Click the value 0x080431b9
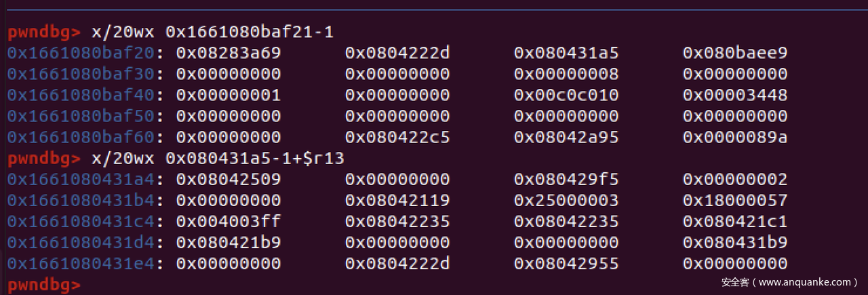 (735, 243)
